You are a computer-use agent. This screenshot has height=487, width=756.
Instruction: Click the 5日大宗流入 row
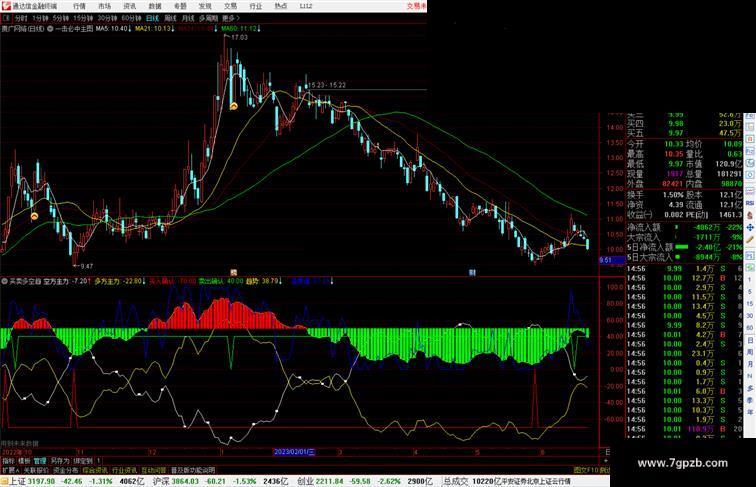pyautogui.click(x=685, y=257)
